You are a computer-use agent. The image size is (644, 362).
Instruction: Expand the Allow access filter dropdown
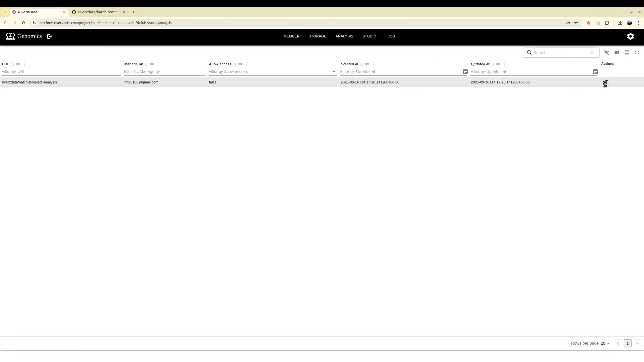(334, 72)
